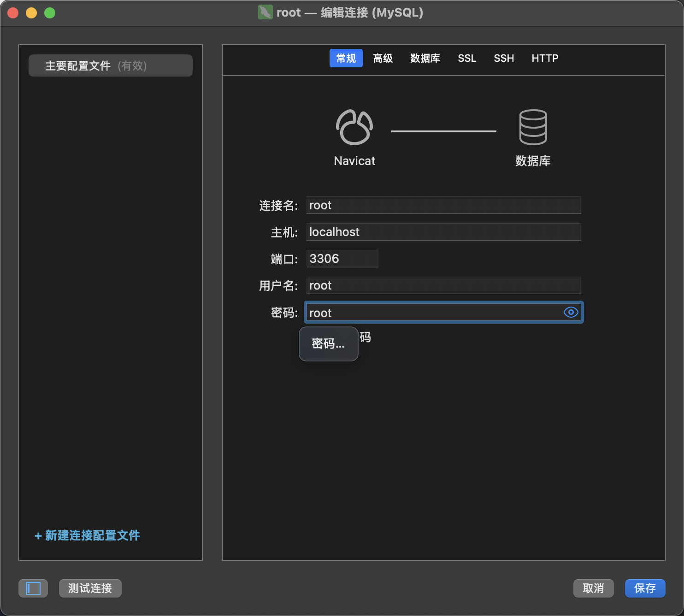
Task: Click the Navicat logo icon
Action: coord(354,127)
